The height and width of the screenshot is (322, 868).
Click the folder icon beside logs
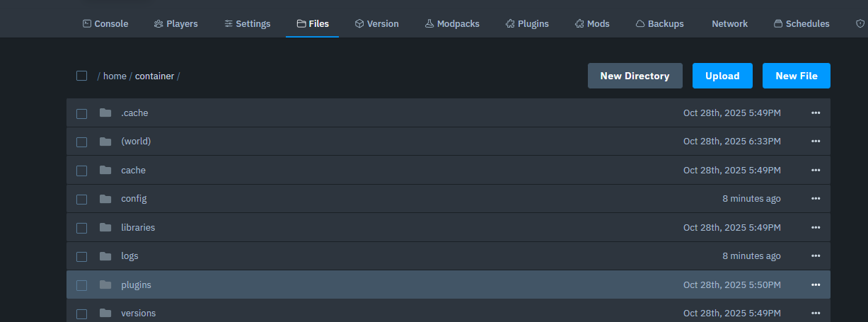tap(106, 256)
